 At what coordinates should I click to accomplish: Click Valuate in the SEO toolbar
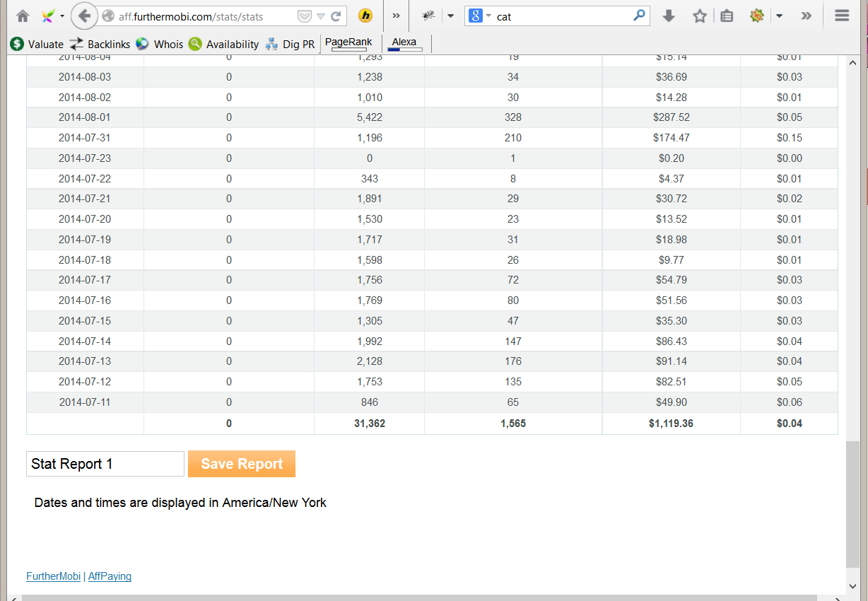coord(37,44)
